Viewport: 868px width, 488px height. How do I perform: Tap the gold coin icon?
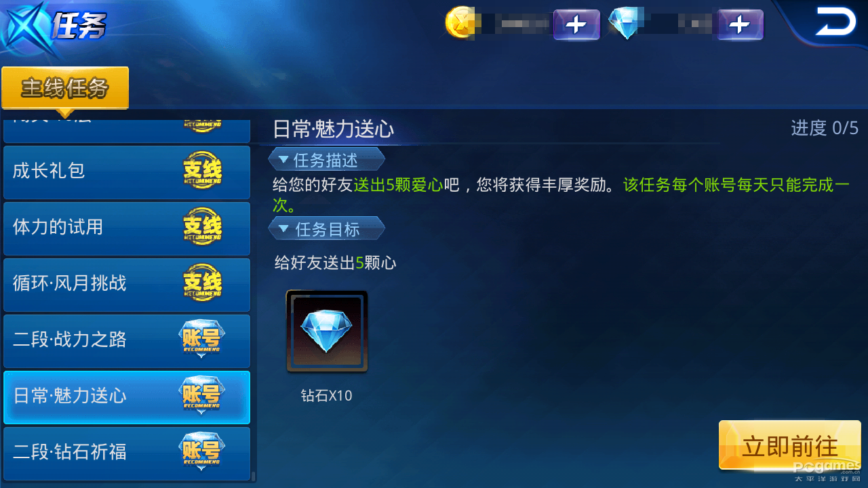tap(460, 22)
